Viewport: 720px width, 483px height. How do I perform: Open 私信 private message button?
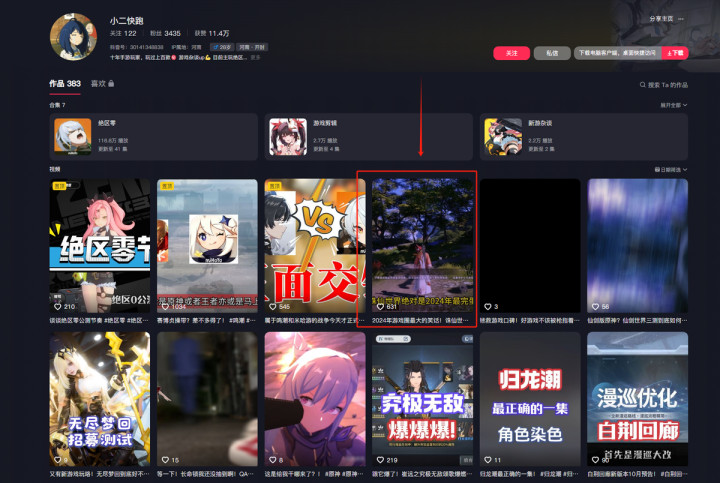pos(552,53)
